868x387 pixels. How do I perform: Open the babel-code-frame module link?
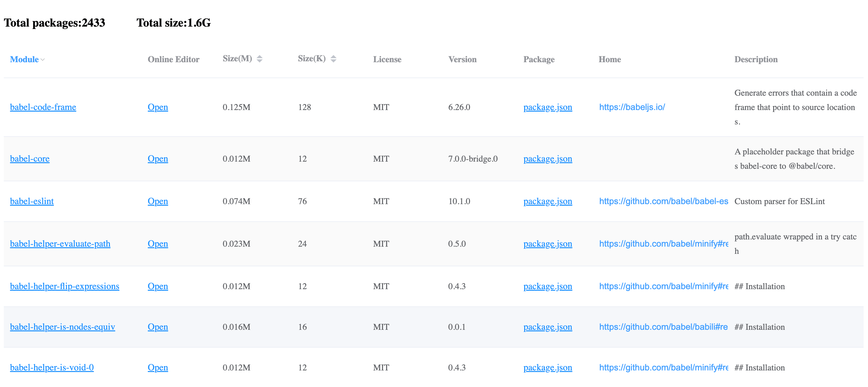tap(43, 107)
